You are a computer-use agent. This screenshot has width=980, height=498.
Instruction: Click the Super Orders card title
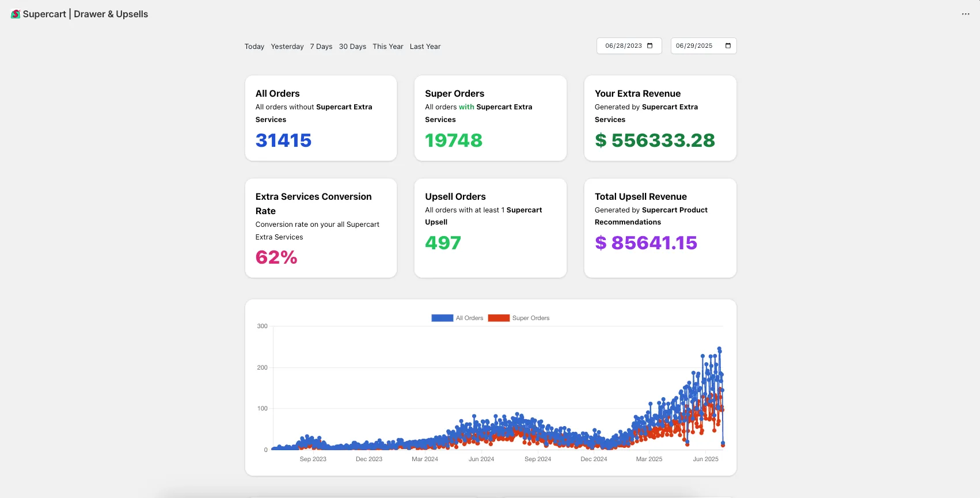point(455,93)
